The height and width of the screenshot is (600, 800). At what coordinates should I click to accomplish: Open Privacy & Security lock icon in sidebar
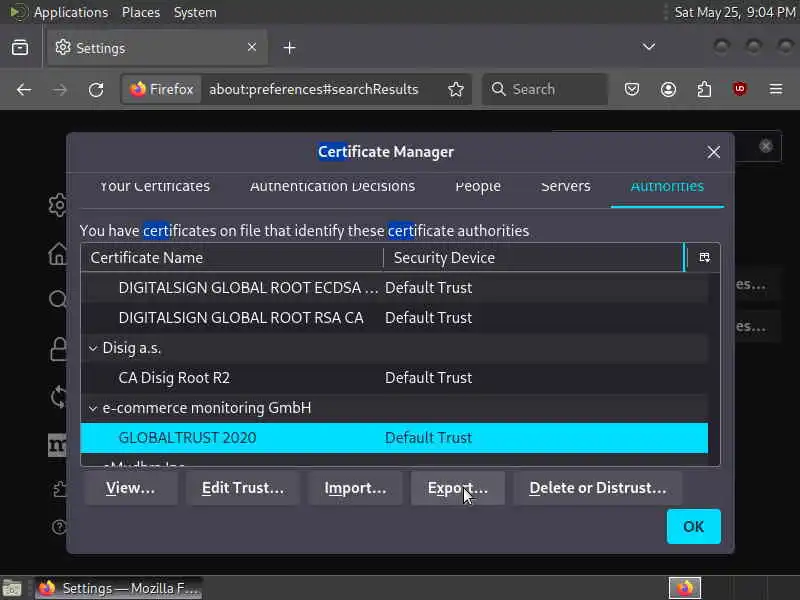(x=58, y=349)
